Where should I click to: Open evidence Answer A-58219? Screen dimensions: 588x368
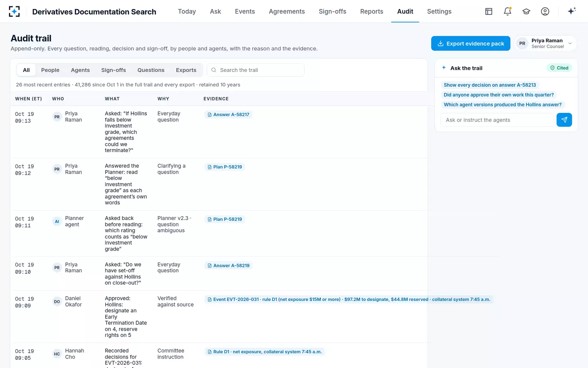[228, 265]
